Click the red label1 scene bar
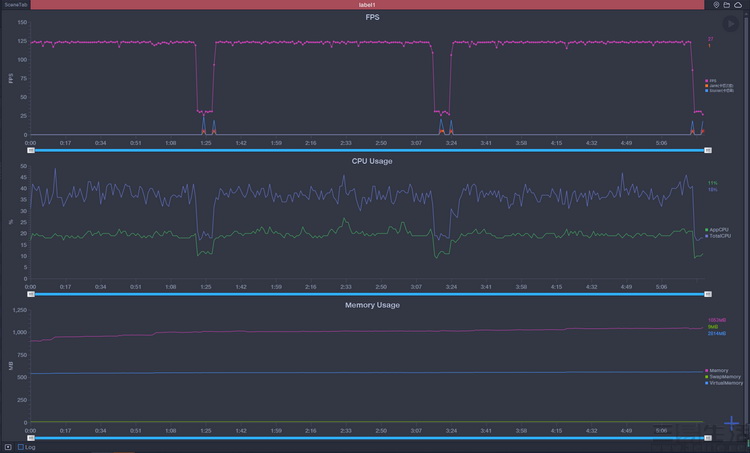The image size is (750, 453). coord(367,5)
